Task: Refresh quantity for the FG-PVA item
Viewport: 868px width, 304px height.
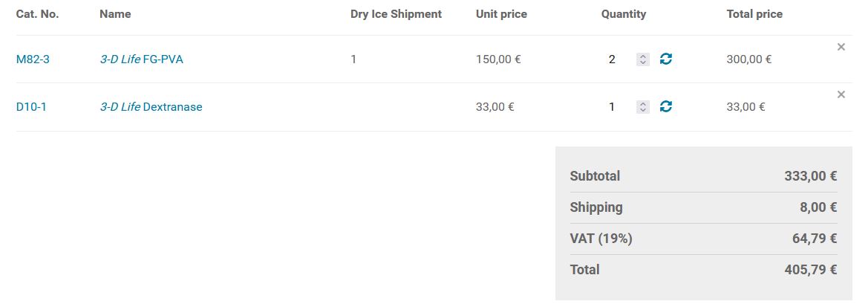Action: click(666, 59)
